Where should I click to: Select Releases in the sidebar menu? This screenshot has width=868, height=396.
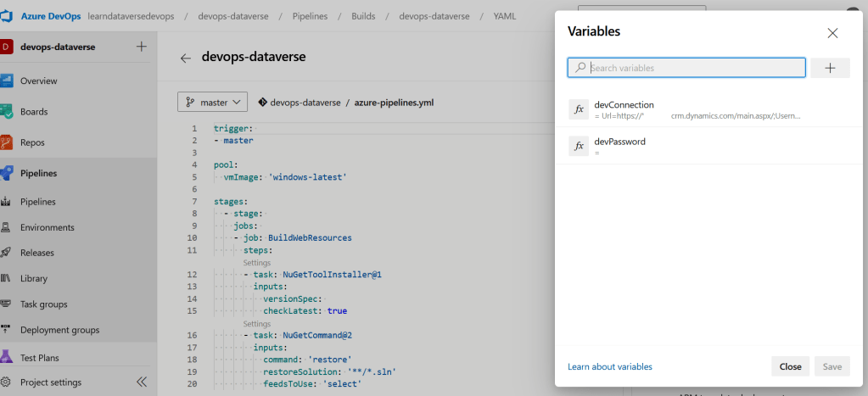coord(37,253)
